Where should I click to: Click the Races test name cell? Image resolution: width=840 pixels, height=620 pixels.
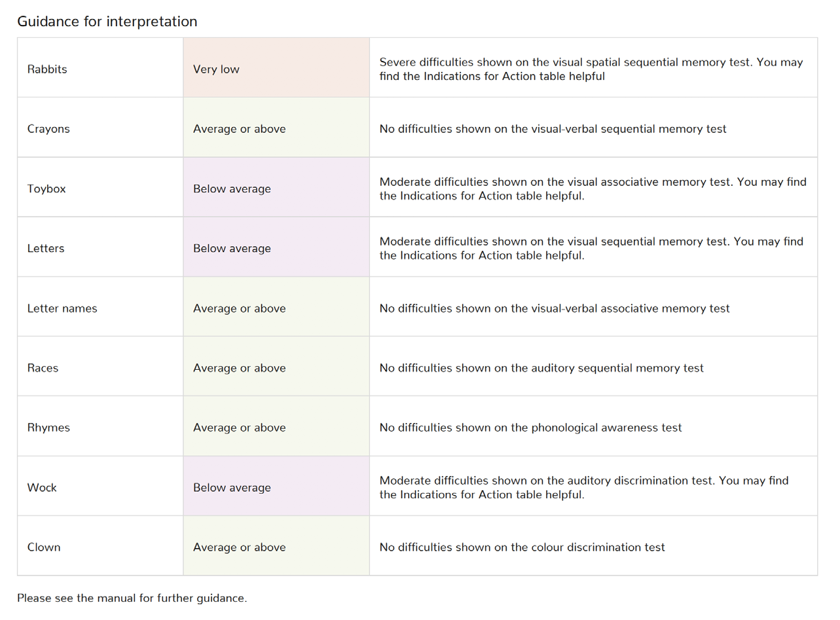pyautogui.click(x=100, y=367)
